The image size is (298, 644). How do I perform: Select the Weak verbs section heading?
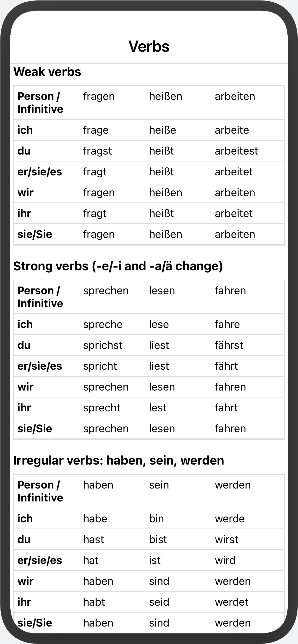pyautogui.click(x=47, y=72)
